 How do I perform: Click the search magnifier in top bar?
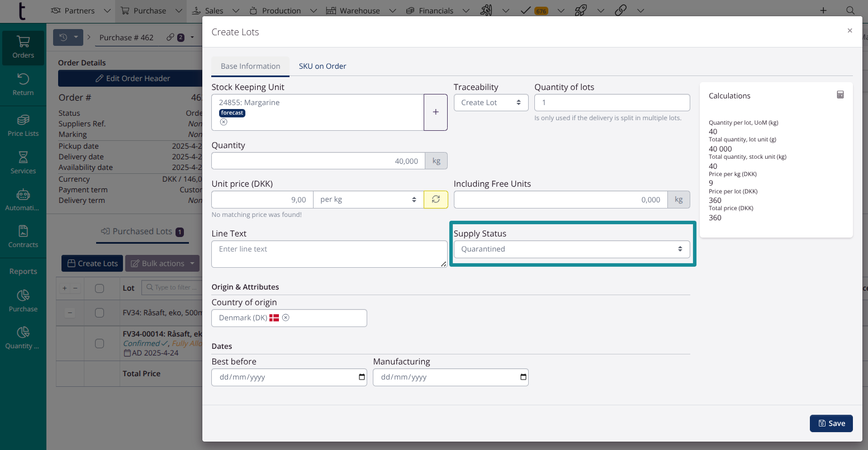tap(850, 11)
